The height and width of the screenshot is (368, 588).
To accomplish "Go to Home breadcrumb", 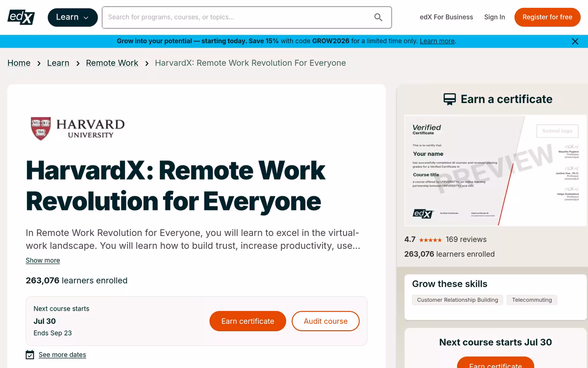I will click(19, 63).
